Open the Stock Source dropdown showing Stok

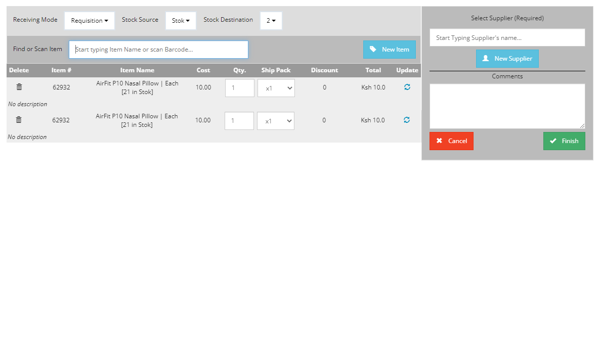[x=181, y=20]
